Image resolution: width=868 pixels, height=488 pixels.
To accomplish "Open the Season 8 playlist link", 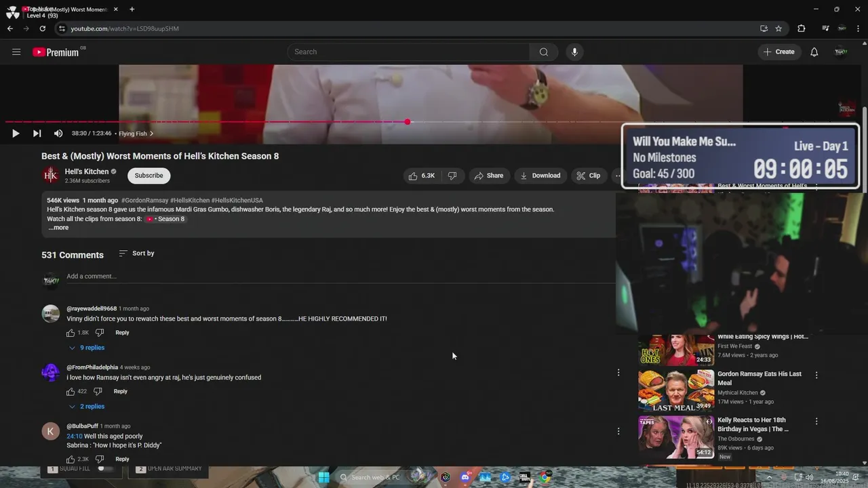I will (x=165, y=219).
